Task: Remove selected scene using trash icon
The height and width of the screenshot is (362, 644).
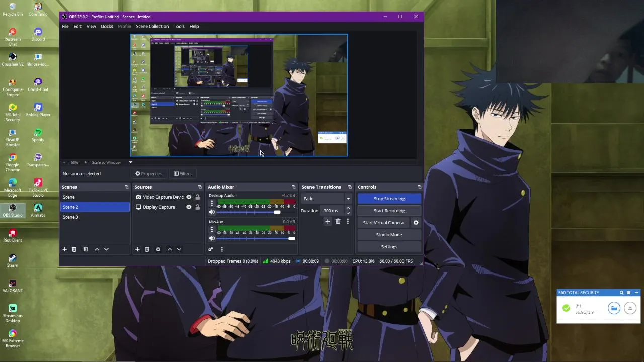Action: click(x=74, y=249)
